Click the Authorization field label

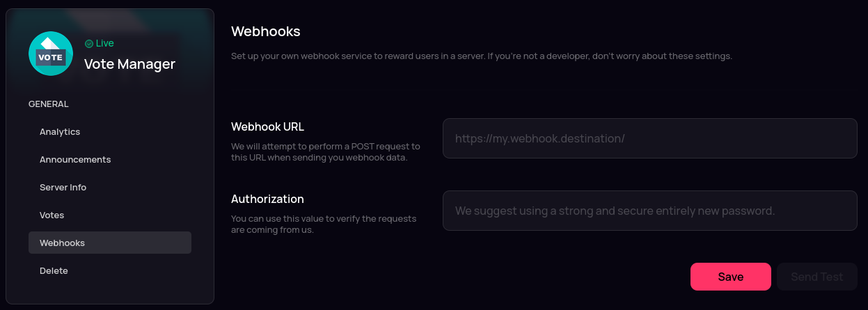[x=267, y=199]
